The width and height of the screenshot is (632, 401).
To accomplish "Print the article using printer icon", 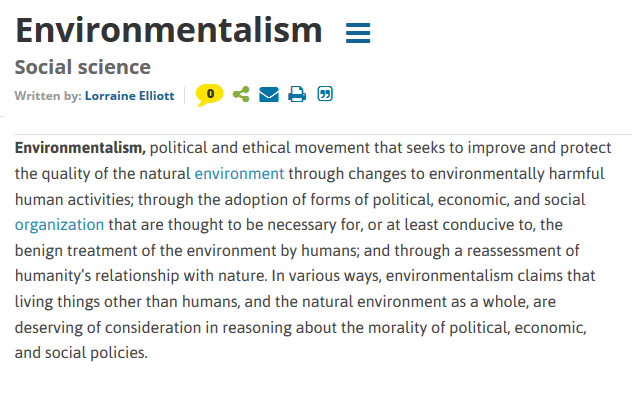I will click(x=297, y=94).
